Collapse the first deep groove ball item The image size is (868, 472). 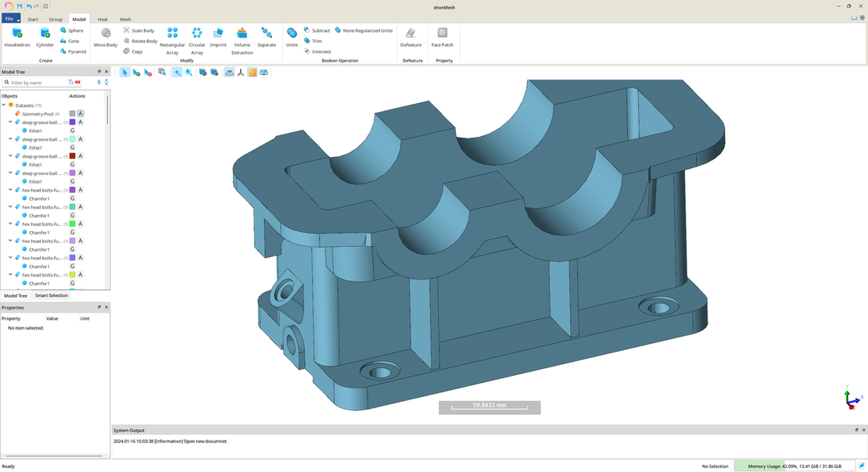click(x=10, y=123)
